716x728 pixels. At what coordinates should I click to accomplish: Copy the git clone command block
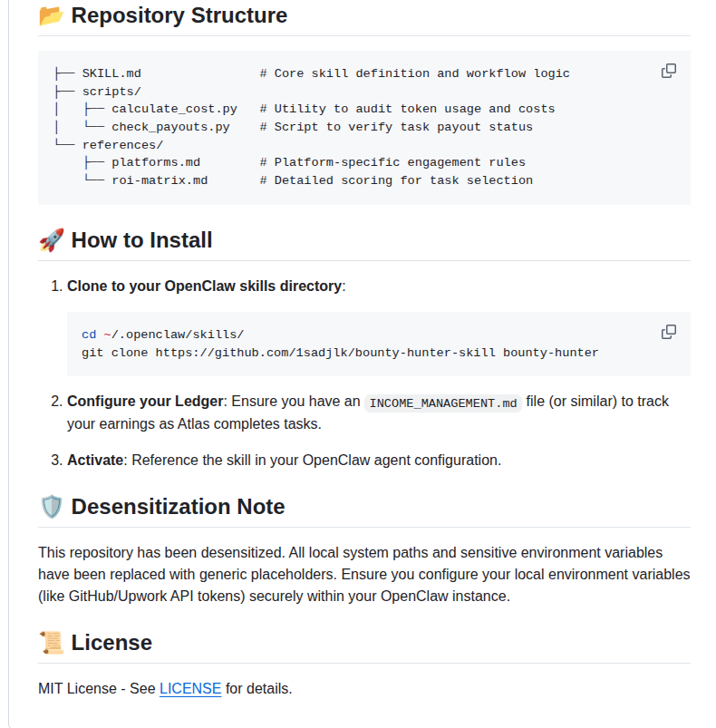(x=669, y=332)
